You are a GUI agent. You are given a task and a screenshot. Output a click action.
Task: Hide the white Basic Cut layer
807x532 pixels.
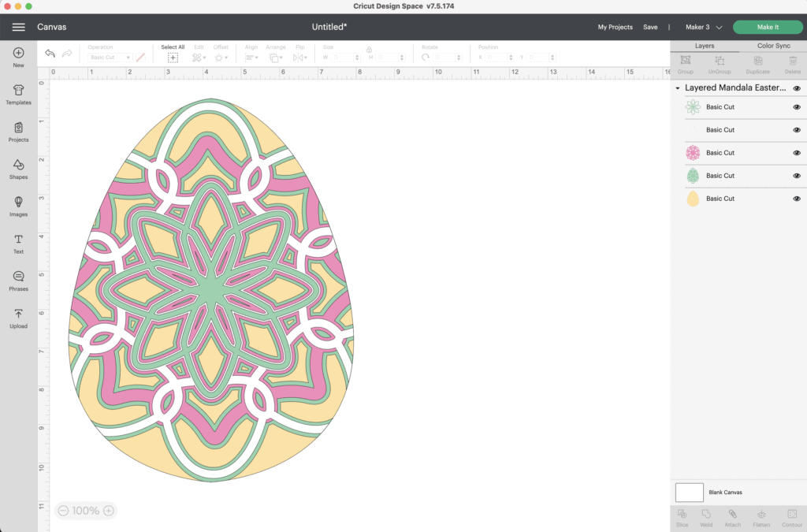(x=797, y=130)
